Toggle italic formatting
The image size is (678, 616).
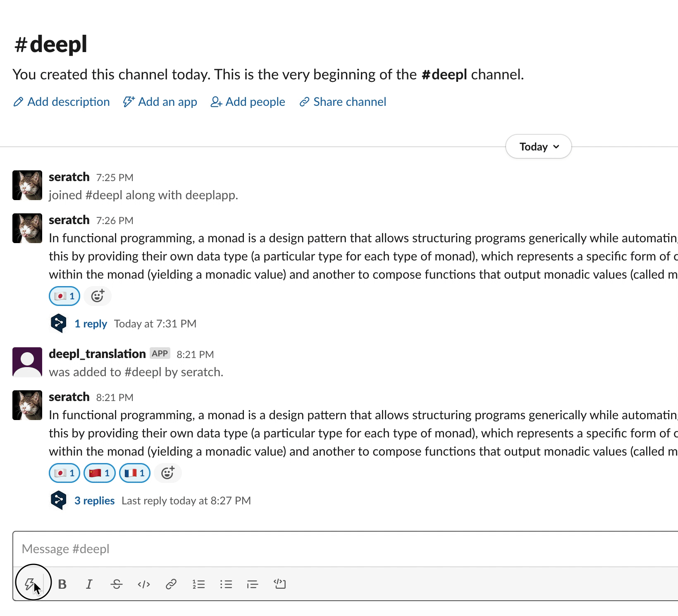click(x=89, y=584)
